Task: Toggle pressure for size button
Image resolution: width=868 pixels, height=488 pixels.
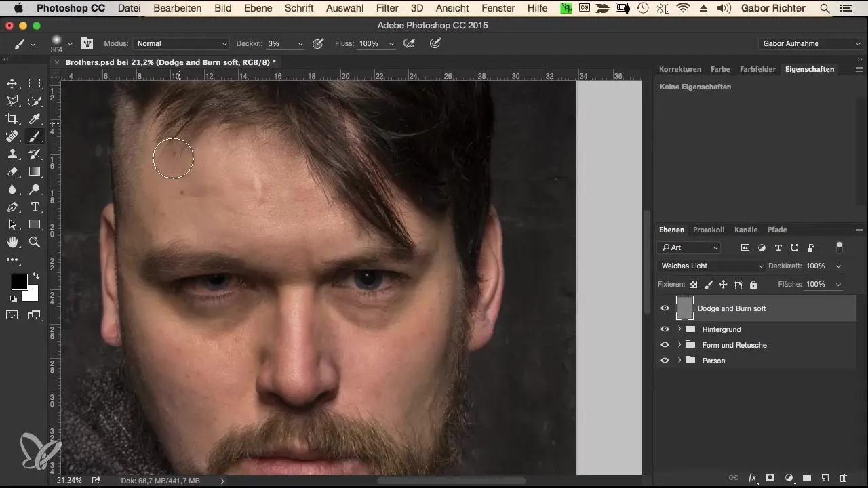Action: pos(435,43)
